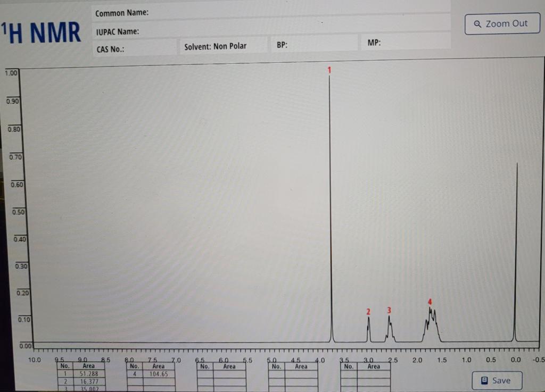Image resolution: width=545 pixels, height=392 pixels.
Task: Click the floppy disk icon on Save button
Action: [x=484, y=380]
